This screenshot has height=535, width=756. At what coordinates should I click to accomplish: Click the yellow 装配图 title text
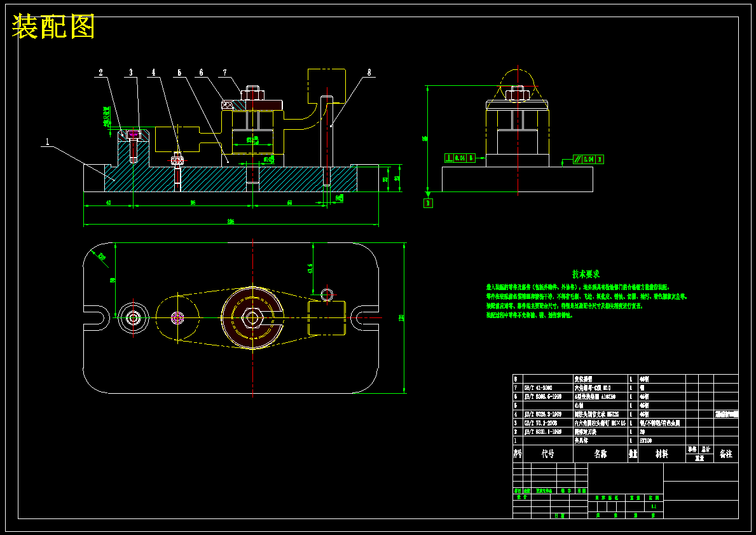53,27
